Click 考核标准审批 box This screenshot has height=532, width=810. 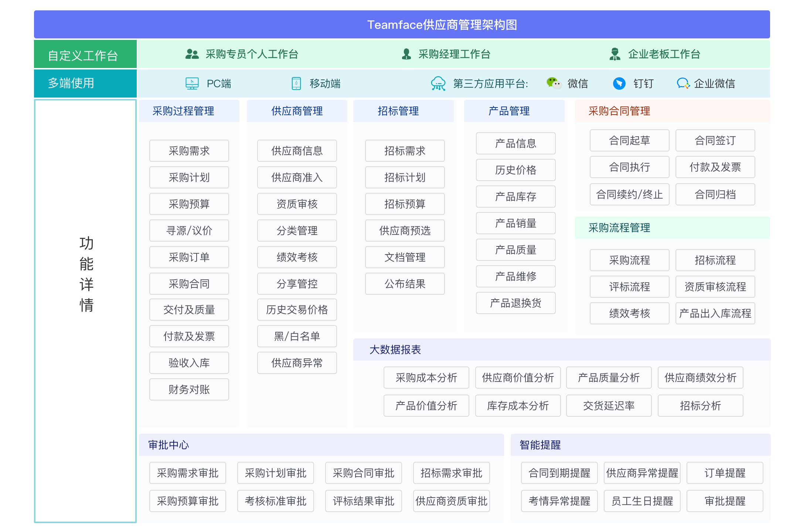point(276,501)
